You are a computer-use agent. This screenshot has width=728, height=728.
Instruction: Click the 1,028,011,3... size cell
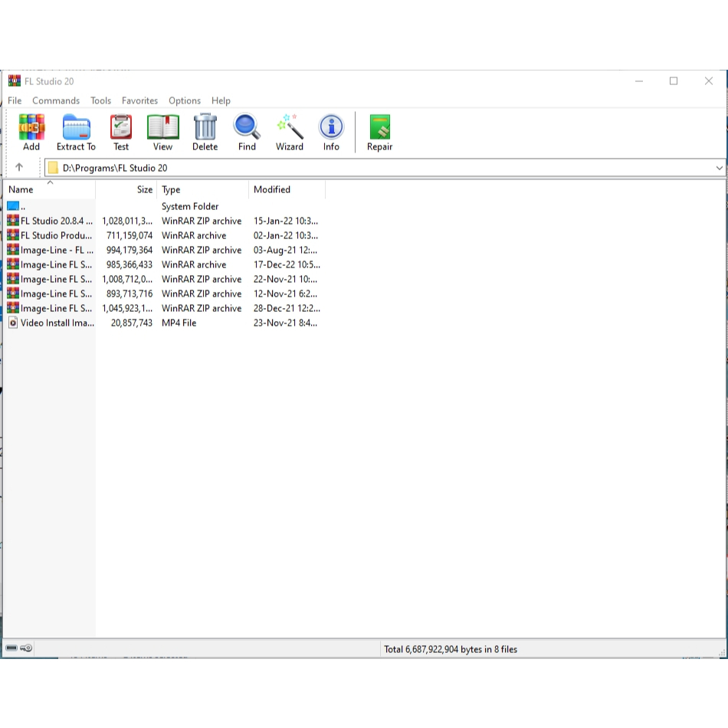pyautogui.click(x=127, y=221)
